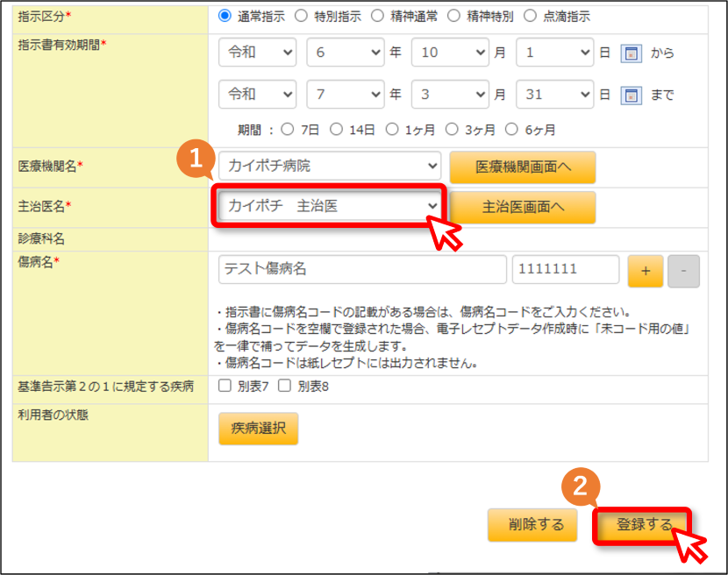
Task: Open 疾病選択 for 利用者の状態
Action: [258, 429]
